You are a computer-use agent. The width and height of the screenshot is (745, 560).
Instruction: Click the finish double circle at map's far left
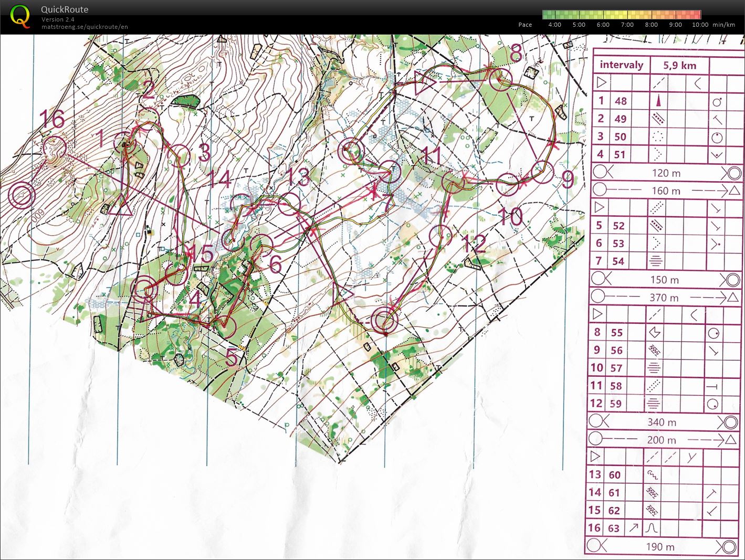(x=23, y=196)
